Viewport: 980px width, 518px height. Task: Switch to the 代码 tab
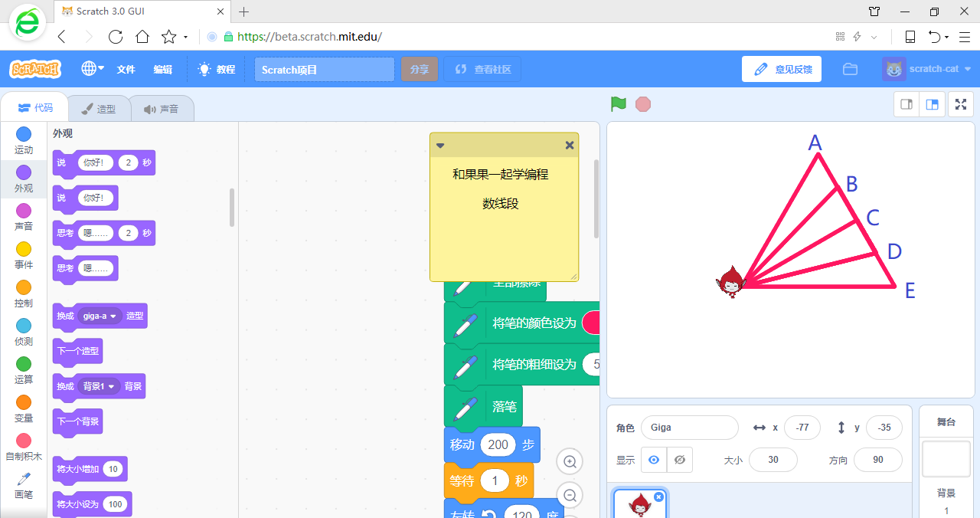tap(35, 108)
